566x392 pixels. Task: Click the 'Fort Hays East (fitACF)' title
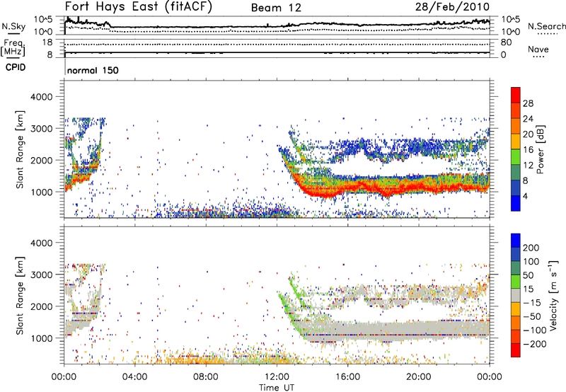click(138, 7)
